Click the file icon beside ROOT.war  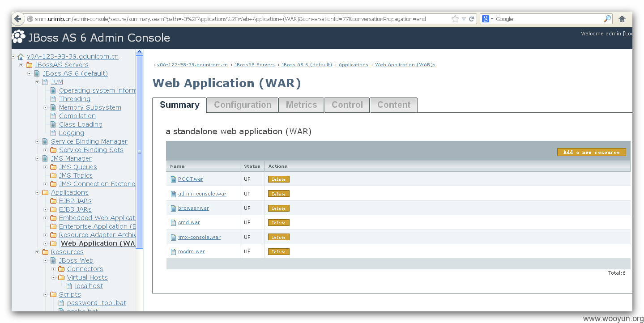click(174, 179)
